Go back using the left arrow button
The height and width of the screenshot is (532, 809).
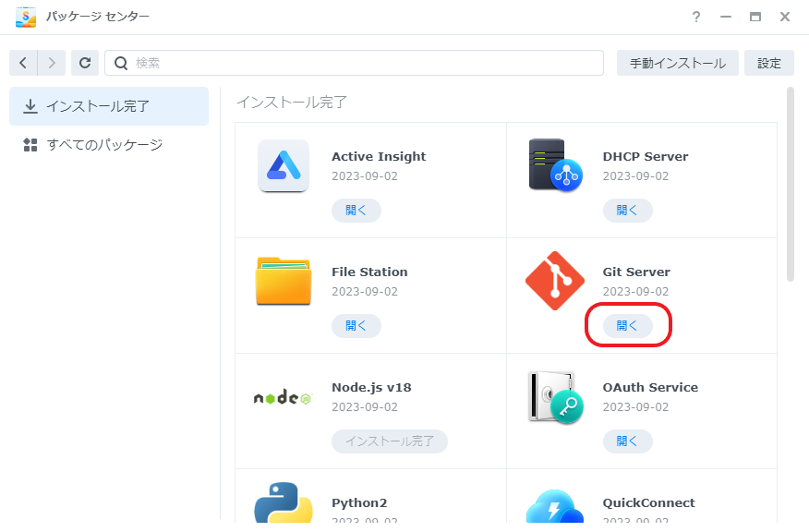pyautogui.click(x=23, y=63)
